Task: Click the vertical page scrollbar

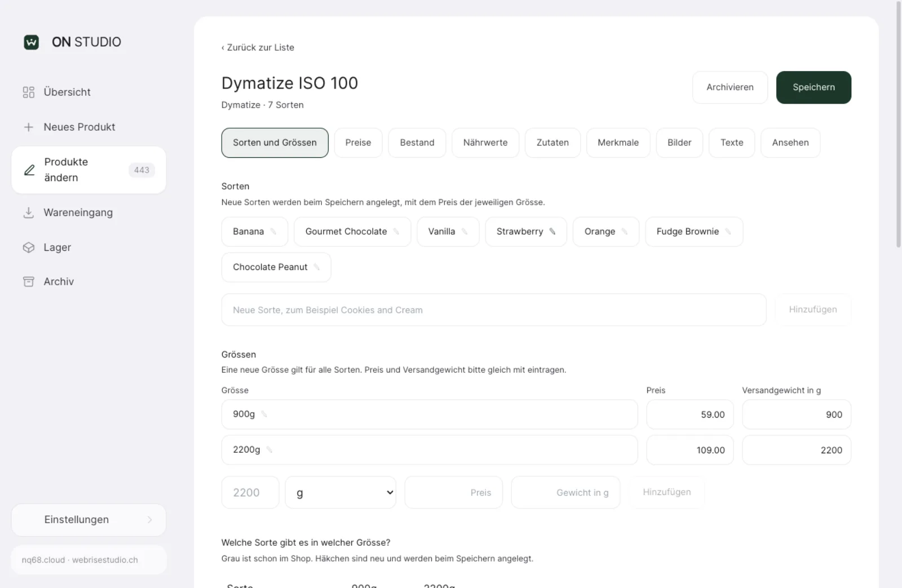Action: pyautogui.click(x=899, y=124)
